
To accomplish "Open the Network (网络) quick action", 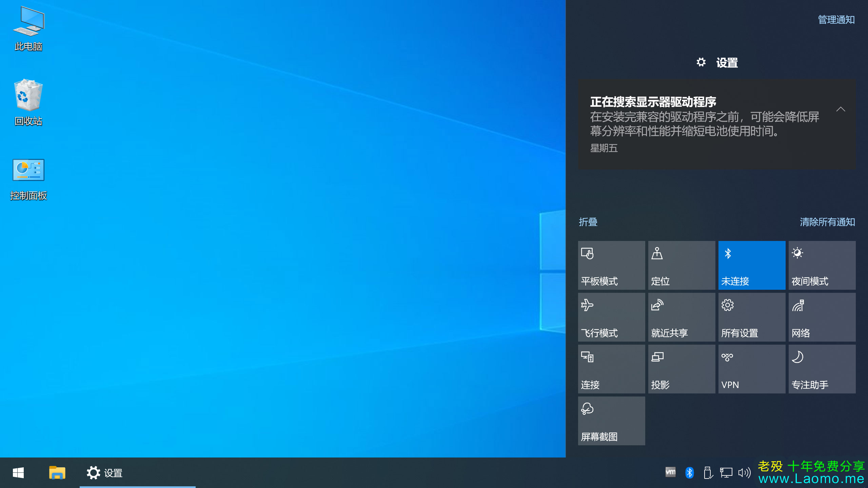I will click(x=822, y=317).
